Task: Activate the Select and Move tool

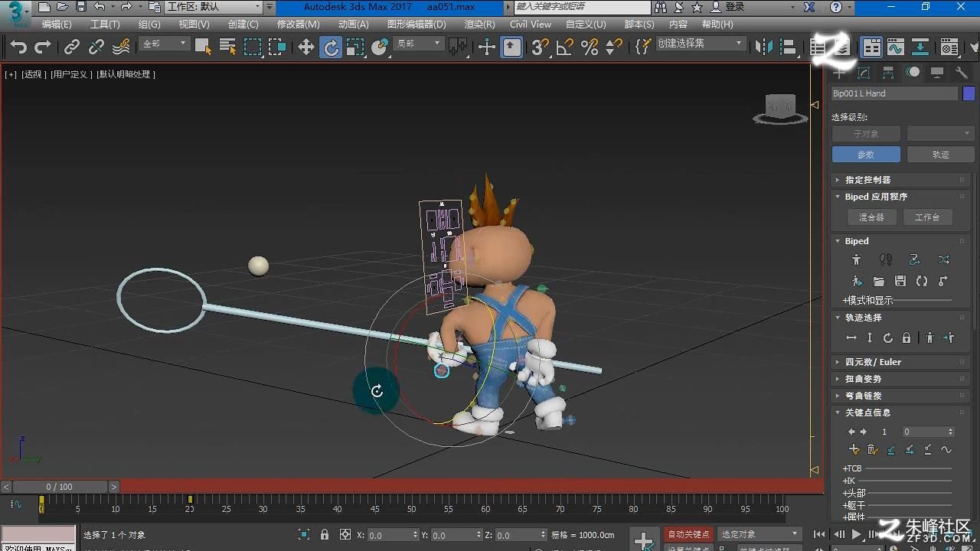Action: coord(306,47)
